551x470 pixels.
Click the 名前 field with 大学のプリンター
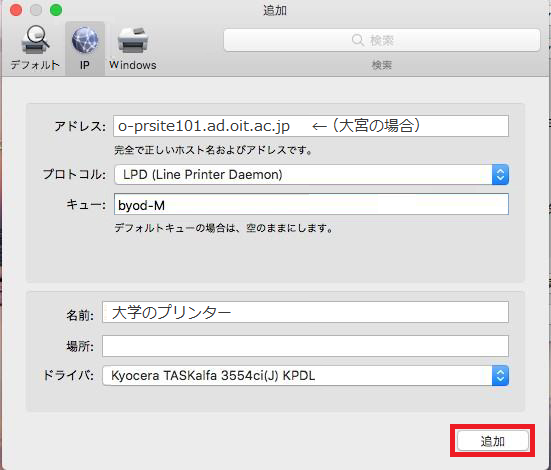(305, 312)
